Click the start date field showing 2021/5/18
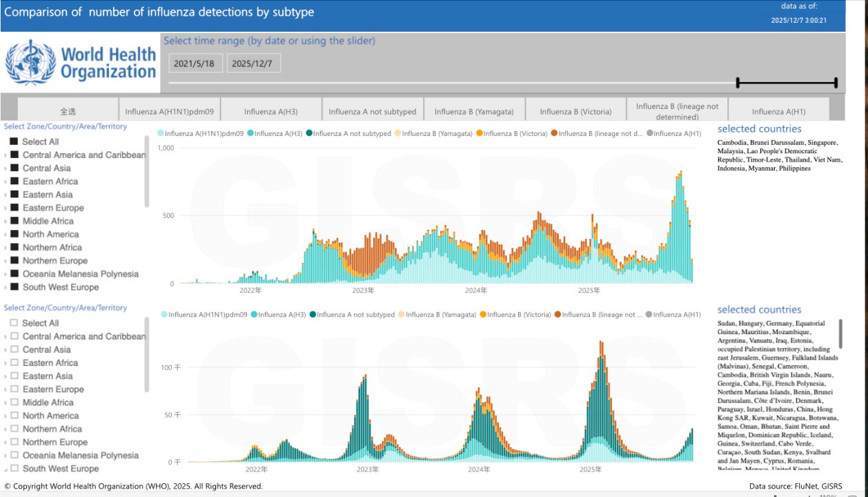868x497 pixels. click(x=194, y=64)
